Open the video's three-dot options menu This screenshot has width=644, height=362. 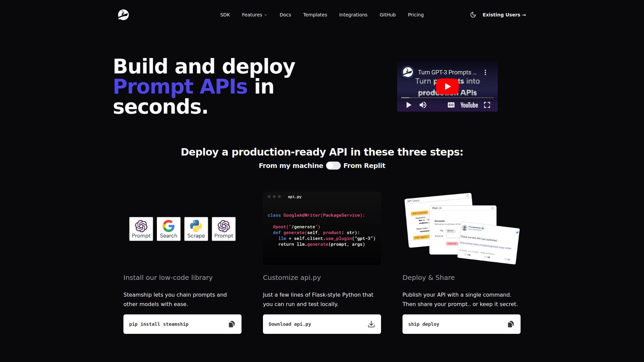[485, 72]
